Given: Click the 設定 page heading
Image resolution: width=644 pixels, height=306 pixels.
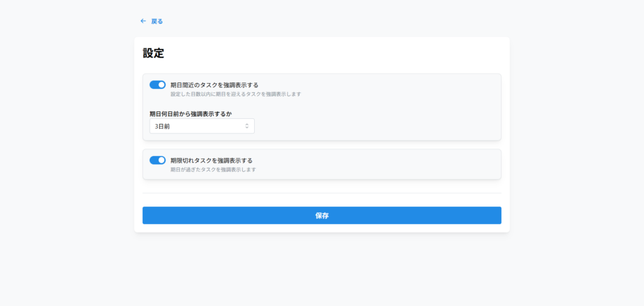Looking at the screenshot, I should 153,54.
